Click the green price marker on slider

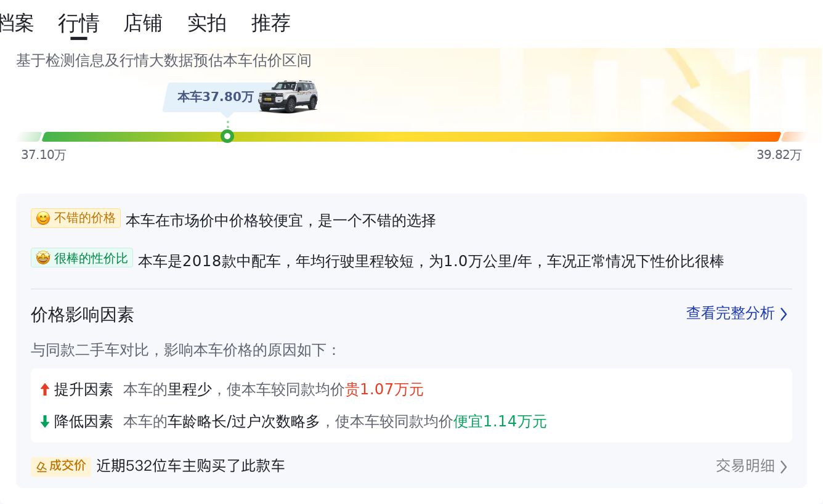pyautogui.click(x=227, y=136)
